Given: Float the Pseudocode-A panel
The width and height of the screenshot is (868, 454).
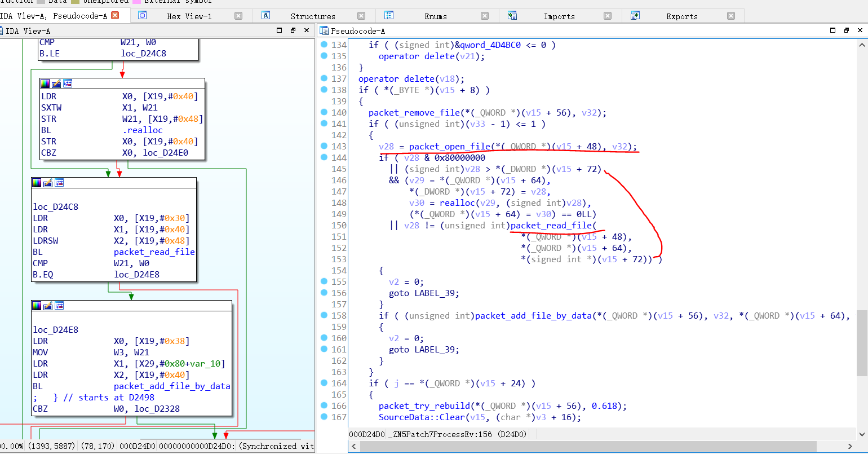Looking at the screenshot, I should tap(847, 30).
